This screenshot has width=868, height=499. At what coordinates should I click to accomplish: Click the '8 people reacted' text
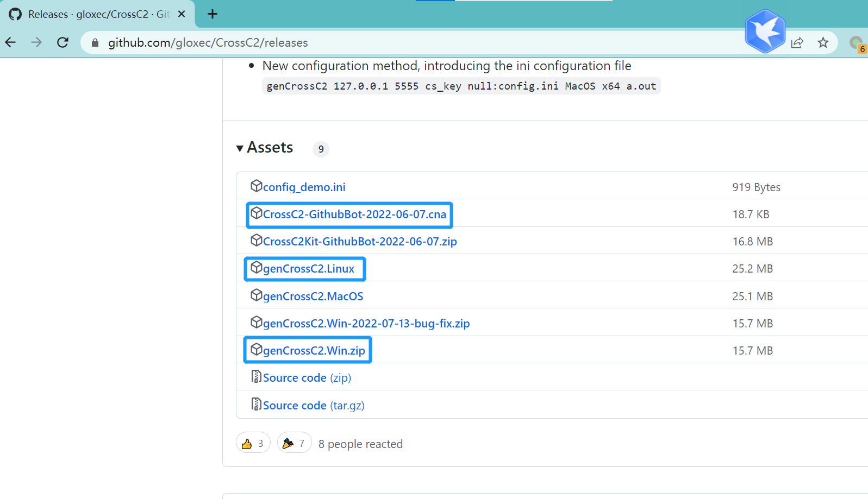coord(360,444)
